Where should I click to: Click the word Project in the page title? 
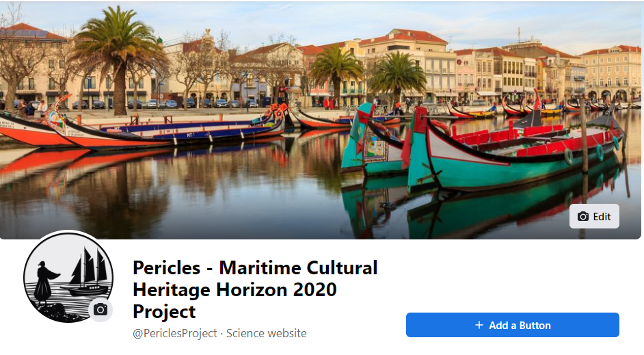tap(164, 312)
